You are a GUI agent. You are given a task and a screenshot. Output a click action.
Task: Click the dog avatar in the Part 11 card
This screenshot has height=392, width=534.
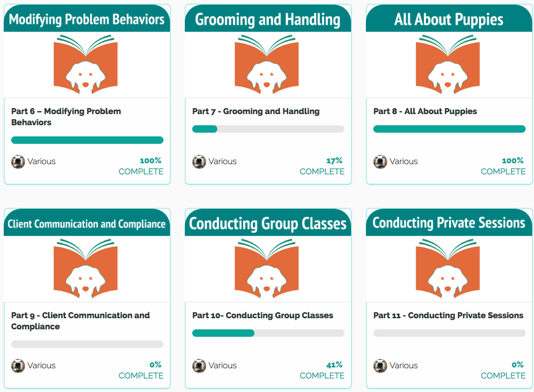(380, 366)
